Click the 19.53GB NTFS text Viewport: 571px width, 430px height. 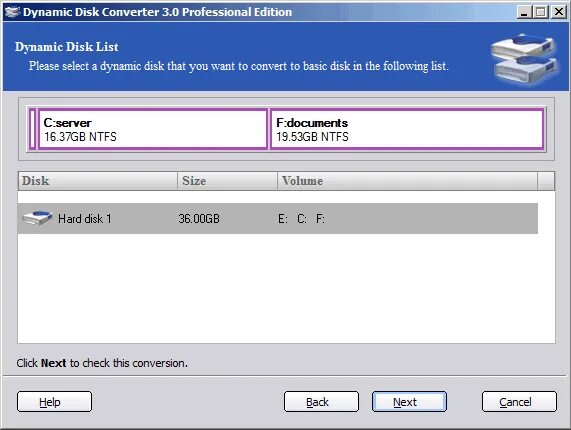coord(312,137)
